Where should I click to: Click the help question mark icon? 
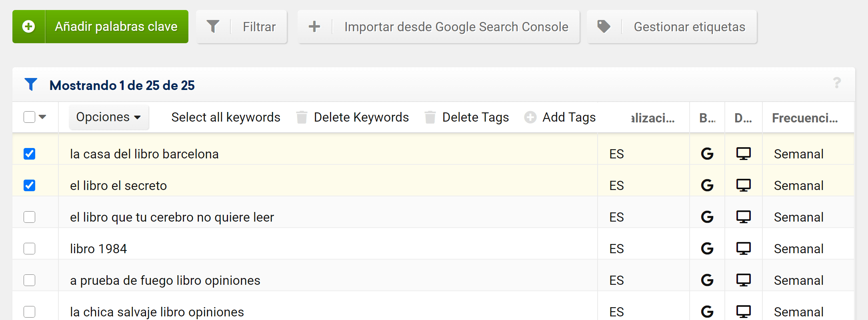[837, 83]
